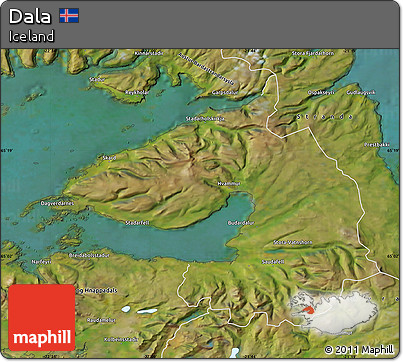Click the Iceland locator mini-map thumbnail

click(334, 312)
